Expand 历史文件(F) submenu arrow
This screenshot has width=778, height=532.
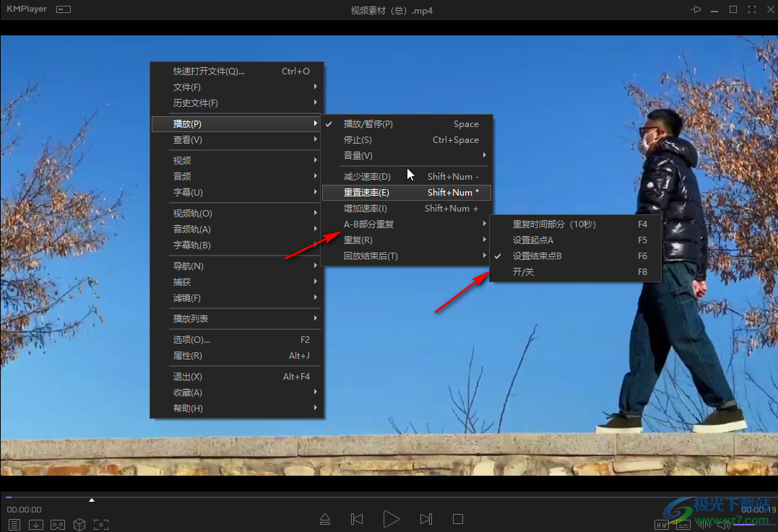point(315,103)
